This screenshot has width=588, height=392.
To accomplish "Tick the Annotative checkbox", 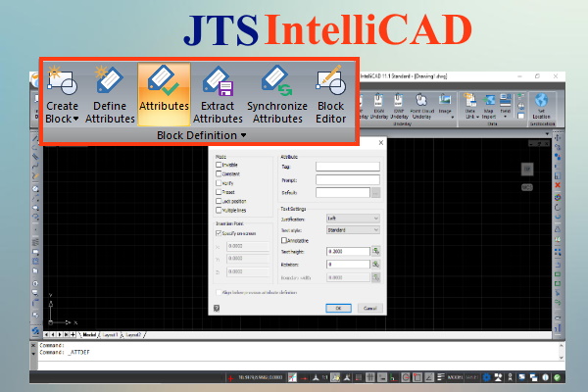I will pyautogui.click(x=284, y=240).
